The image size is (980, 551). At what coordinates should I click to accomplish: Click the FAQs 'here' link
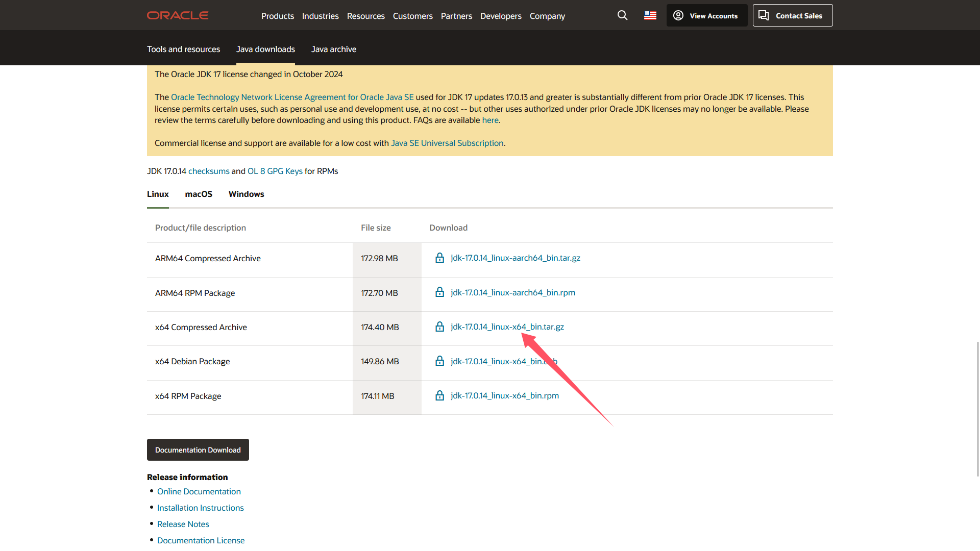(x=490, y=120)
